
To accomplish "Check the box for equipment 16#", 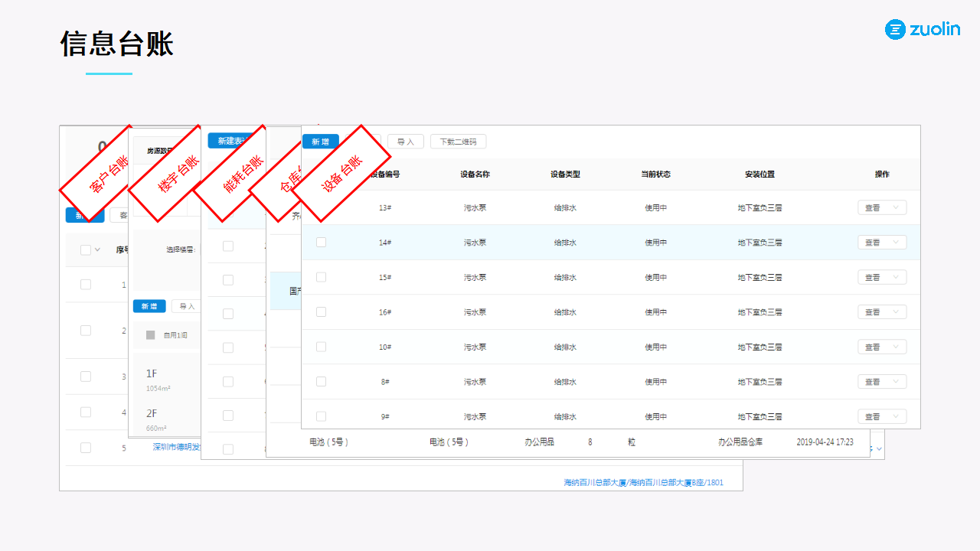I will pos(321,311).
